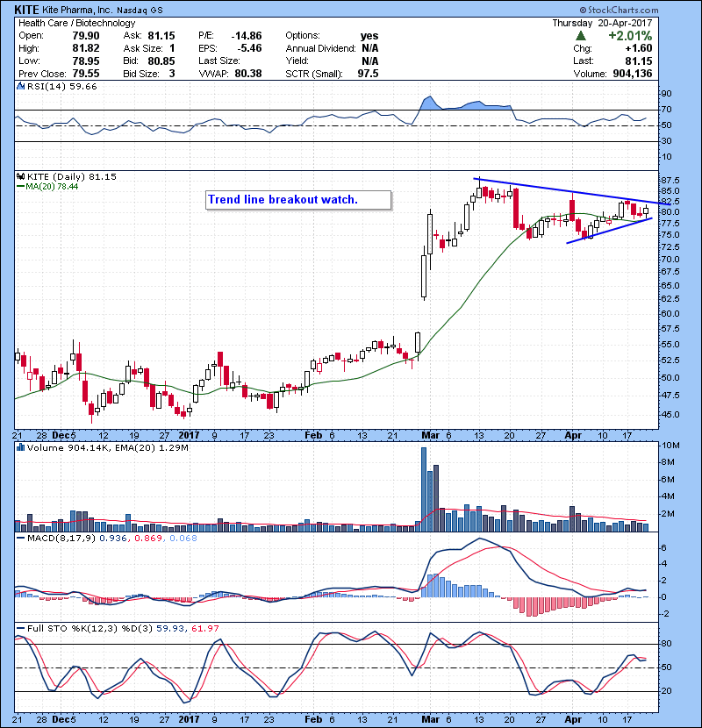Image resolution: width=702 pixels, height=728 pixels.
Task: Click the stochastic %D value 61.97
Action: 205,628
